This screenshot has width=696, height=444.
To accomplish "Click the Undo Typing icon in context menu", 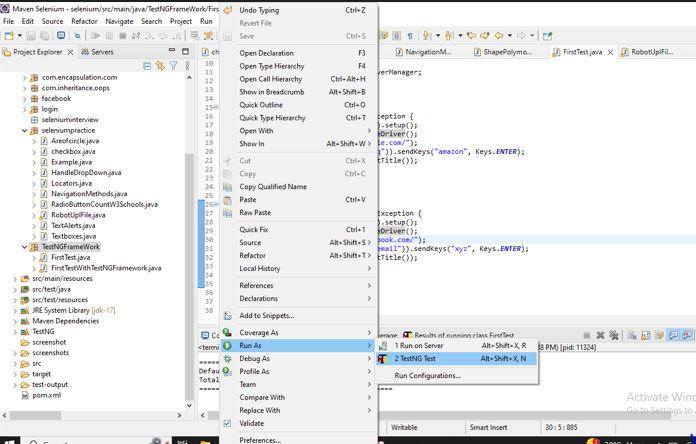I will (x=227, y=10).
